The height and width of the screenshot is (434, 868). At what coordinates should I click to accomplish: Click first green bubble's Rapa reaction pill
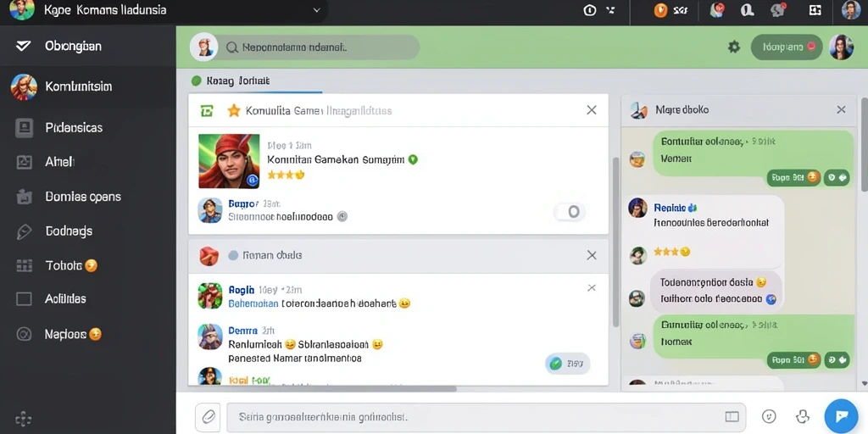click(x=793, y=178)
